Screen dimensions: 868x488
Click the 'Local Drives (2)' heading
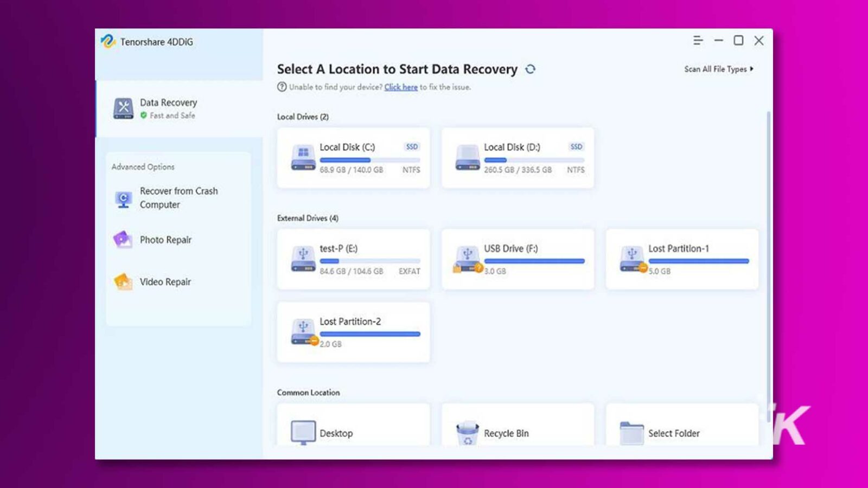(x=303, y=117)
